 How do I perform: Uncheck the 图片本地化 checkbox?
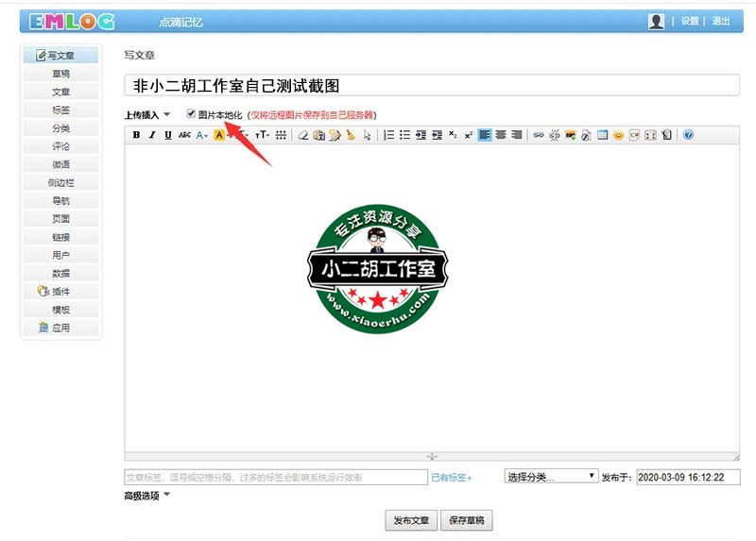click(191, 113)
